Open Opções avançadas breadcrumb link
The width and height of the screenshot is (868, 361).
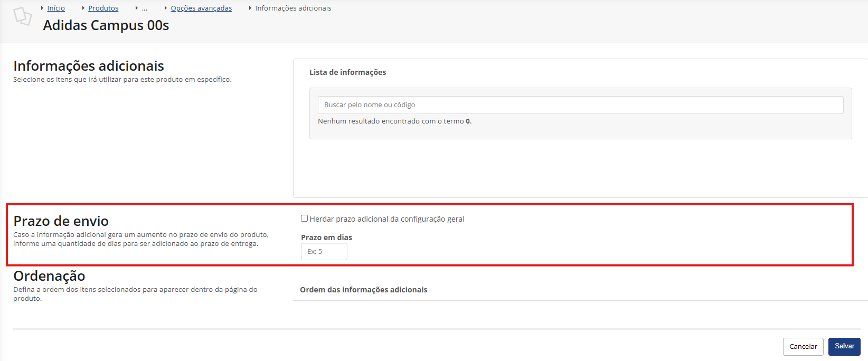(x=201, y=8)
